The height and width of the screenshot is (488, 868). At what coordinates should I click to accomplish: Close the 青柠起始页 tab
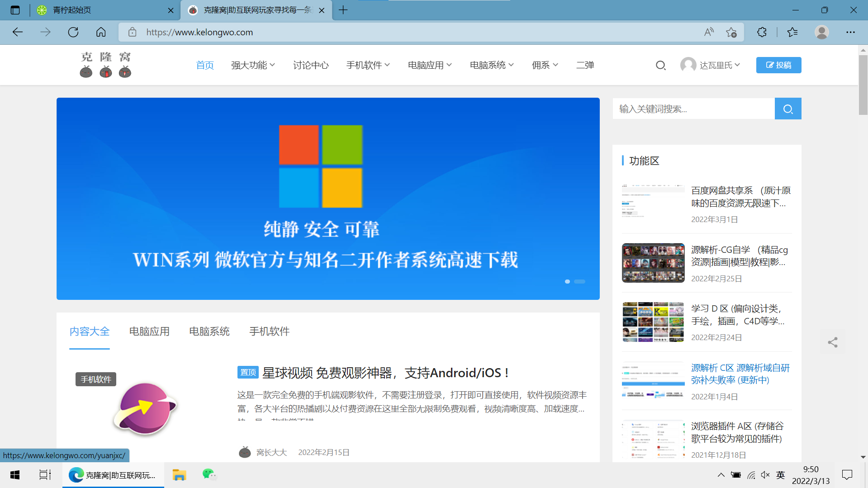click(x=171, y=10)
